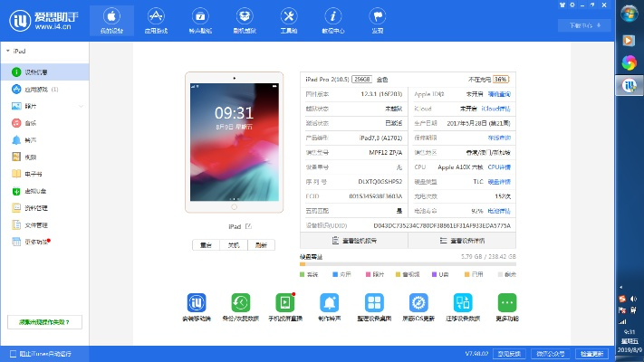The image size is (644, 362).
Task: Open the battery details (电池详情) link
Action: pyautogui.click(x=499, y=211)
